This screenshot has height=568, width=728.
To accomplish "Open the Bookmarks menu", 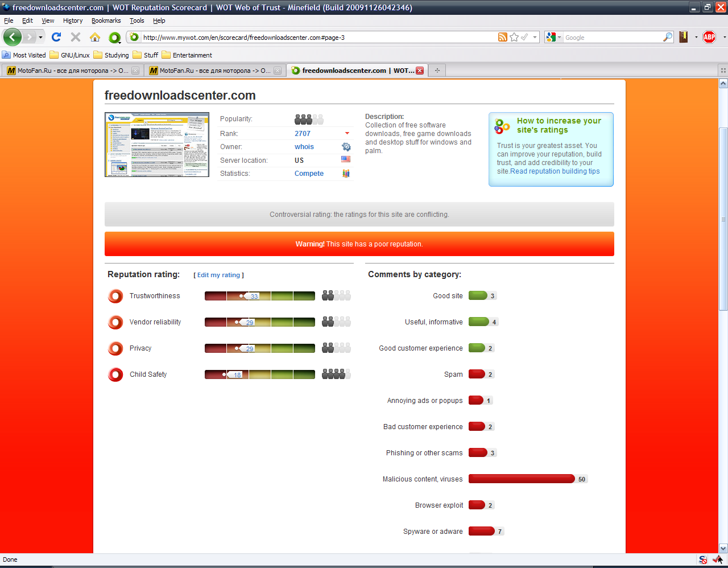I will tap(106, 20).
